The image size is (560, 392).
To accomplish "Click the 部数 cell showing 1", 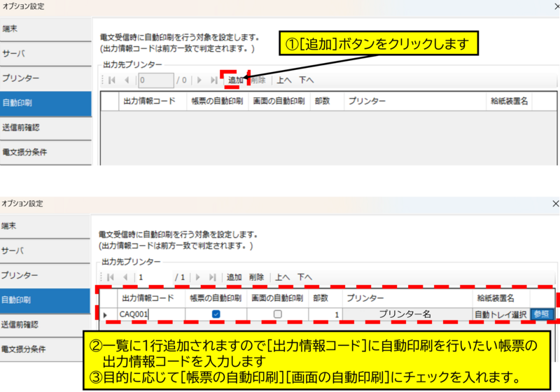I will click(325, 315).
